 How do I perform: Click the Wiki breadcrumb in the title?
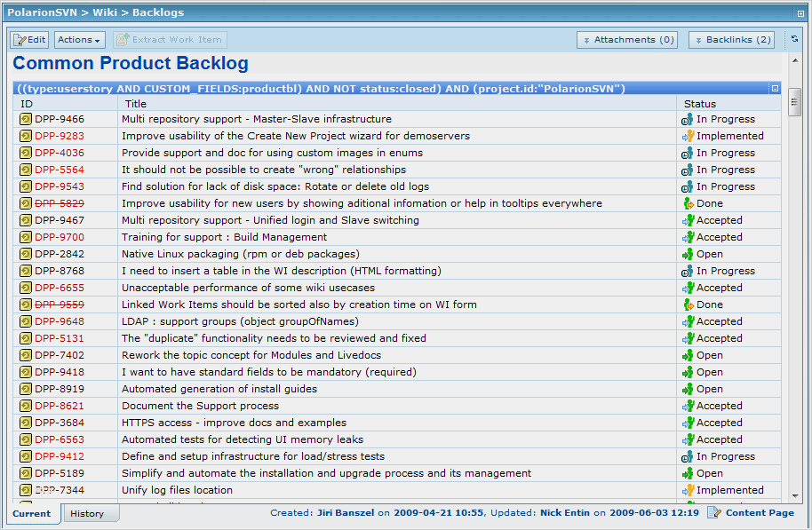106,12
